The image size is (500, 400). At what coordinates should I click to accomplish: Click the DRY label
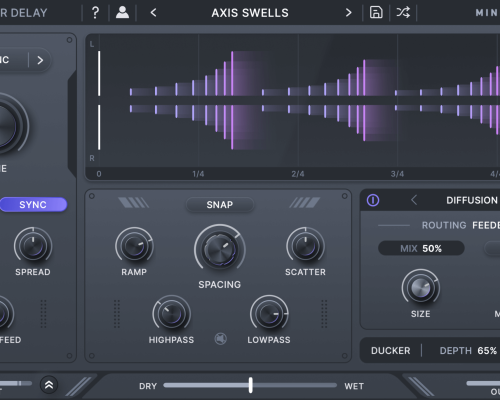tap(148, 386)
